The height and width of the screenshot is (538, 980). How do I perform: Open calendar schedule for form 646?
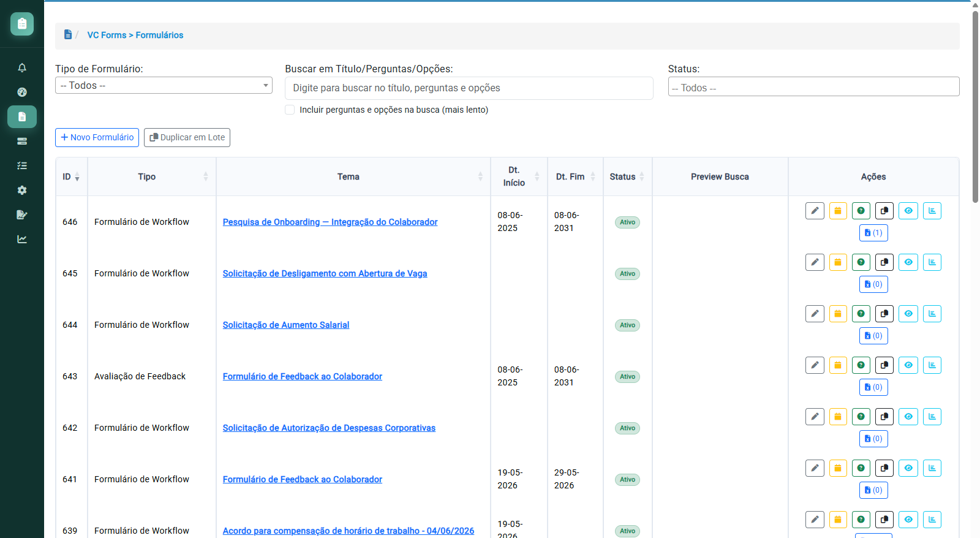(838, 211)
